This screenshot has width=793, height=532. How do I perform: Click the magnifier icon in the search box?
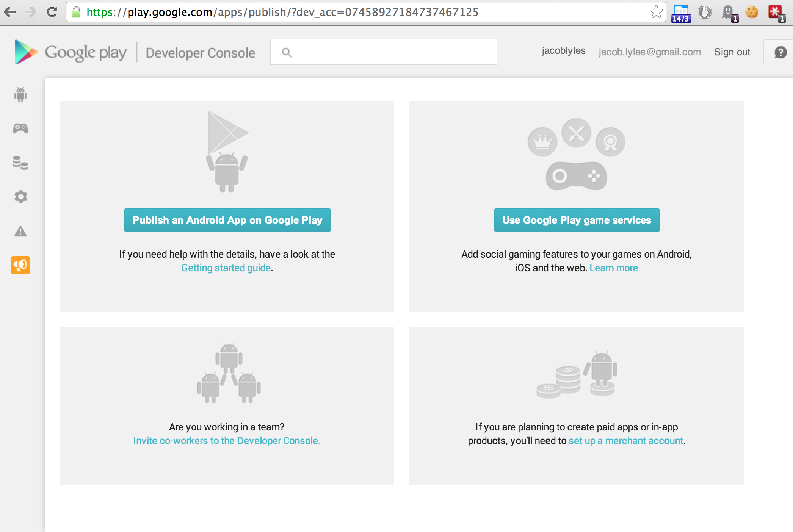pos(287,52)
